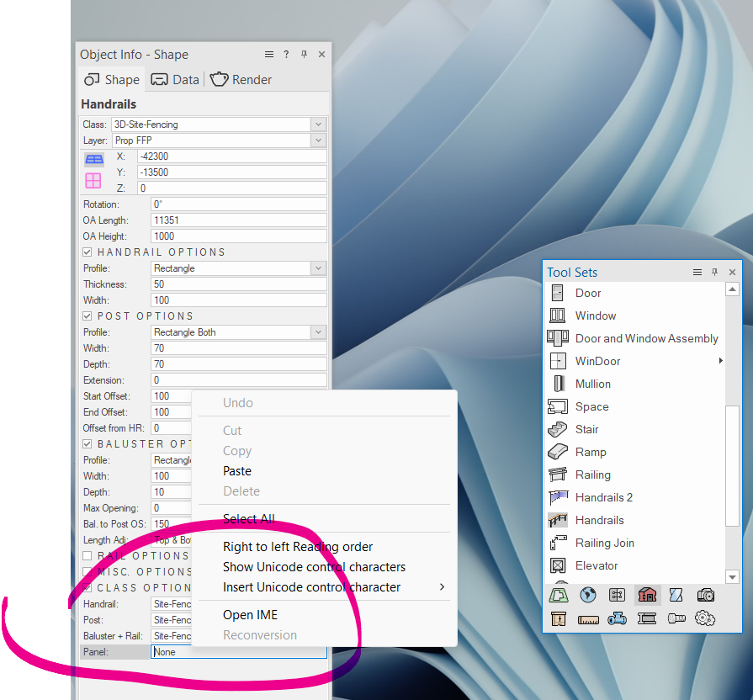Choose Paste from the context menu

237,471
